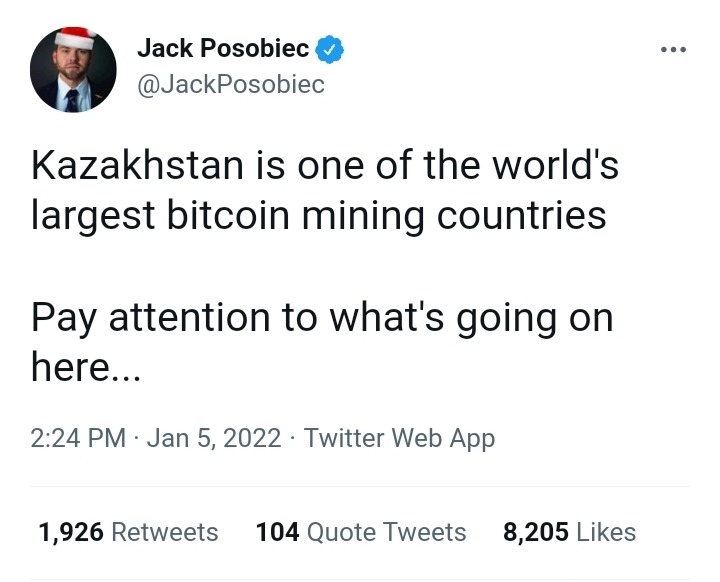Image resolution: width=720 pixels, height=582 pixels.
Task: Open the Jack Posobiec display name link
Action: point(223,47)
